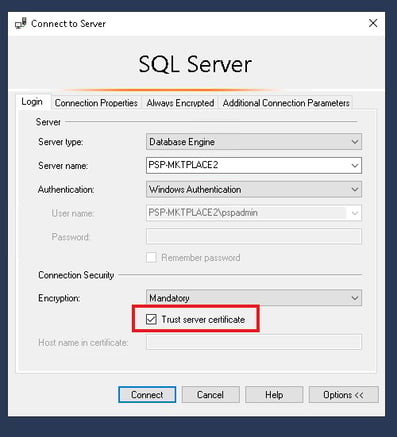Click the SQL Server heading text

pos(195,64)
